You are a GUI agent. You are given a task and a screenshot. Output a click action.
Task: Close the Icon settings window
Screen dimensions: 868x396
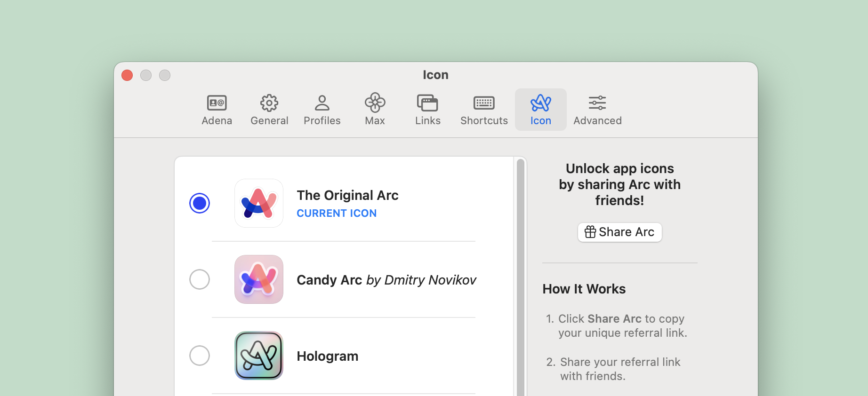(x=127, y=75)
